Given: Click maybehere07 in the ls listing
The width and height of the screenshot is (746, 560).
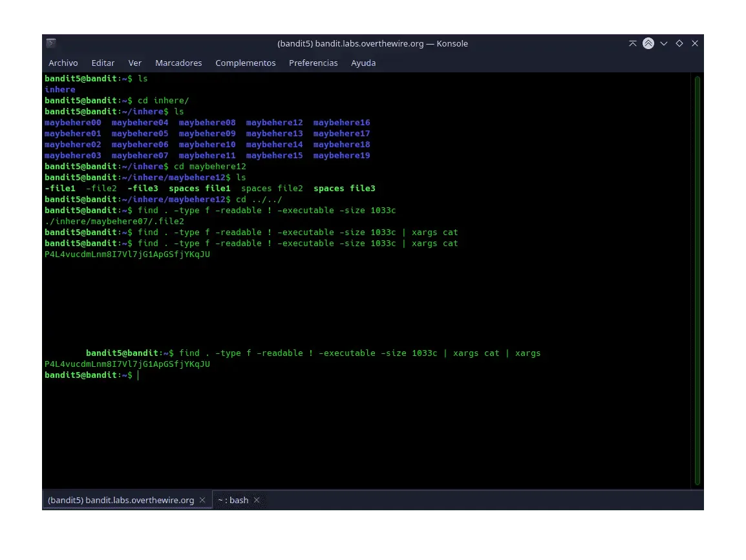Looking at the screenshot, I should (140, 156).
